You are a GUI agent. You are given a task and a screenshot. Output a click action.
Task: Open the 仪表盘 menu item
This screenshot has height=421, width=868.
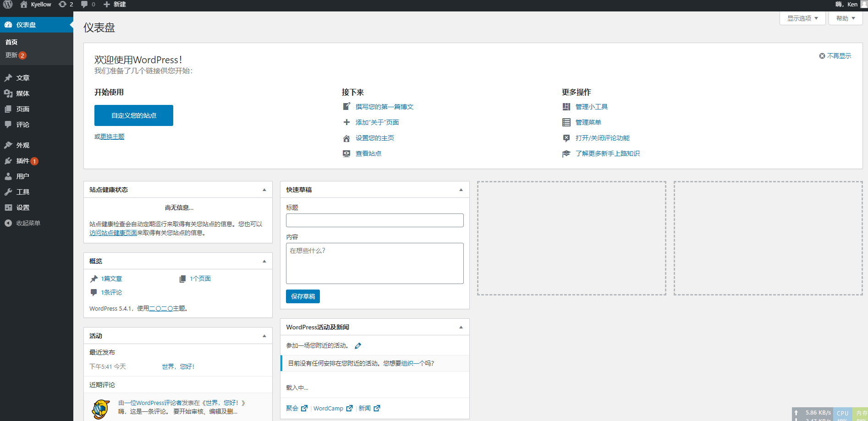click(x=37, y=25)
